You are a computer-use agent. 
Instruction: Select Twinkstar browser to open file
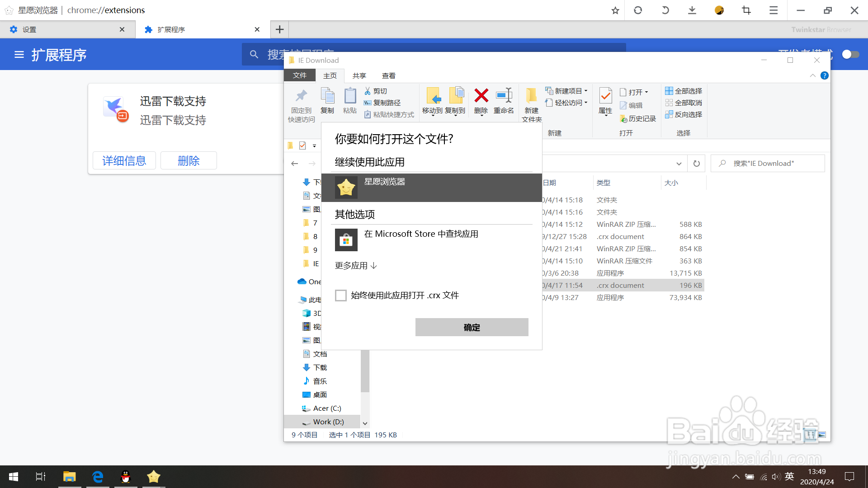[432, 188]
